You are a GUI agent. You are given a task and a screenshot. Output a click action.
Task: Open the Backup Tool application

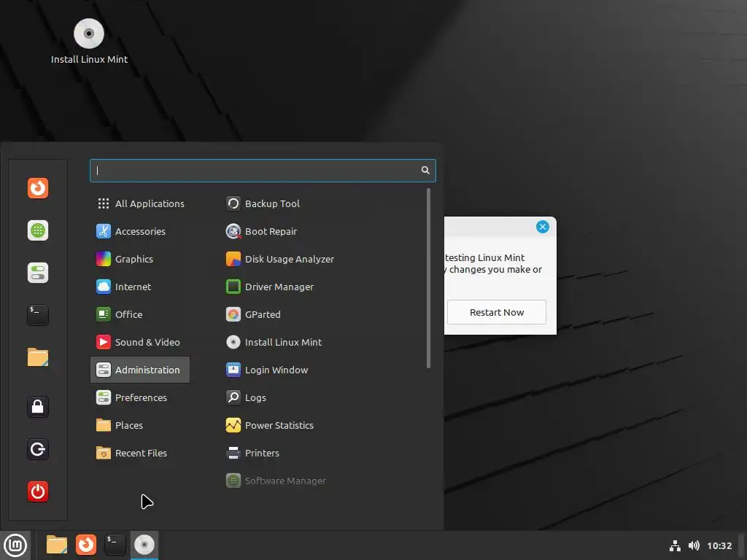(263, 204)
